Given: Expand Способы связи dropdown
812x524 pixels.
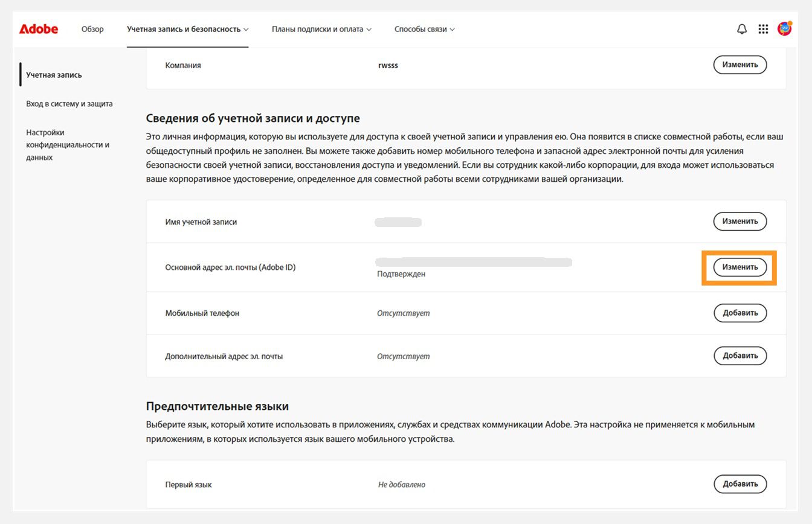Looking at the screenshot, I should point(424,29).
